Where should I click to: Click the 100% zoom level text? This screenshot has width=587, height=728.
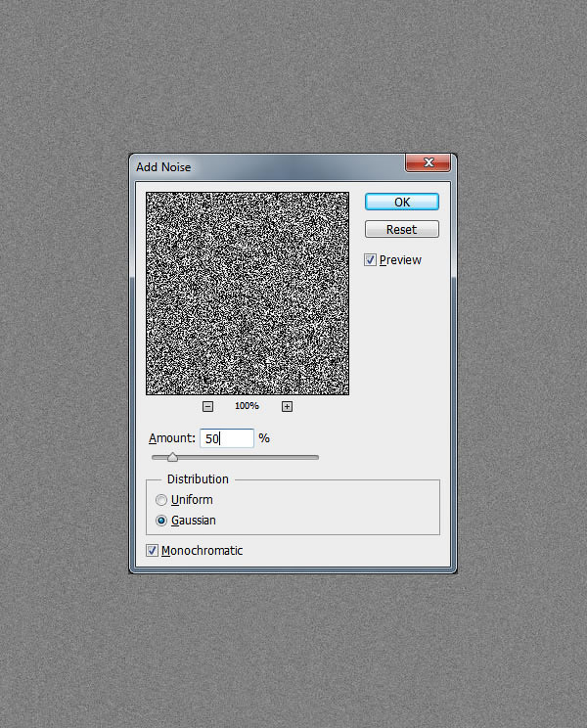pos(247,406)
